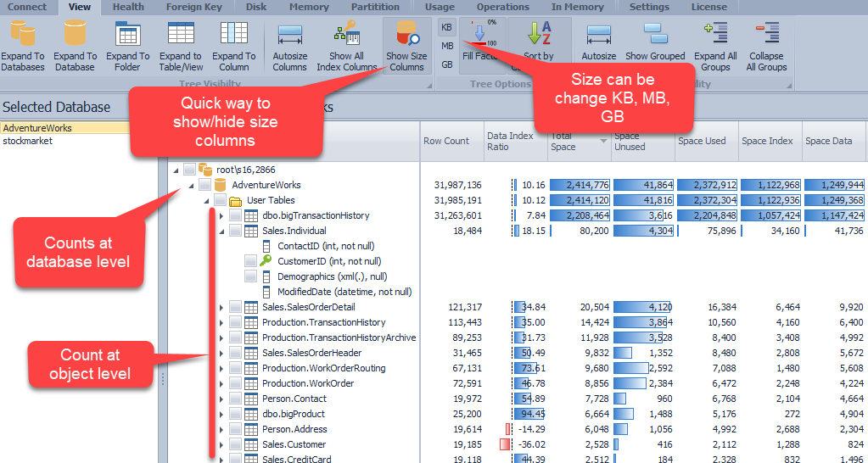Switch to the Health tab
Viewport: 868px width, 463px height.
pyautogui.click(x=128, y=7)
